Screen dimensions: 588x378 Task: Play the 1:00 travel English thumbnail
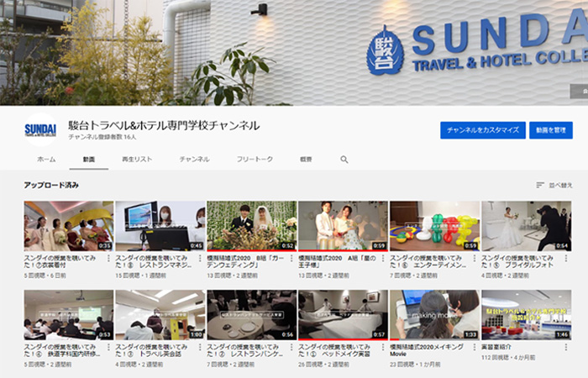tap(160, 315)
